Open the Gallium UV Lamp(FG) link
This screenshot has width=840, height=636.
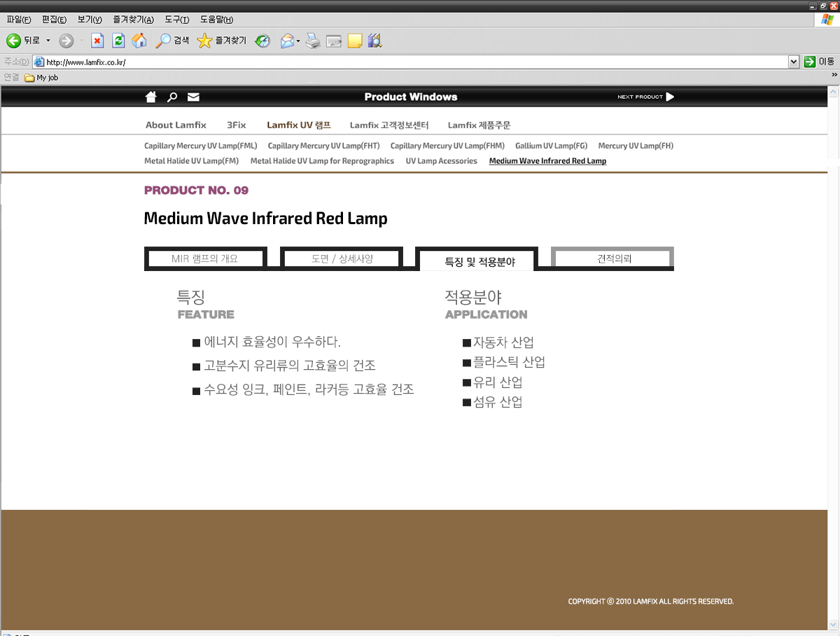[x=551, y=146]
